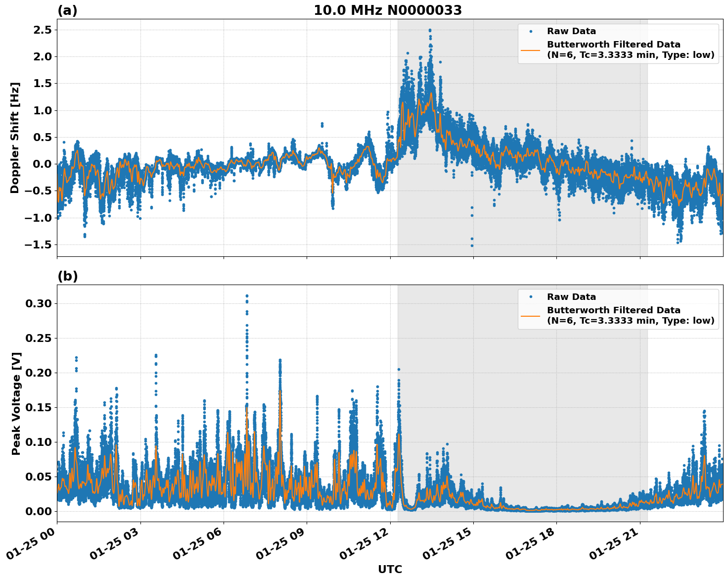Click the title 10.0 MHz N0000033
The height and width of the screenshot is (580, 728).
coord(387,10)
